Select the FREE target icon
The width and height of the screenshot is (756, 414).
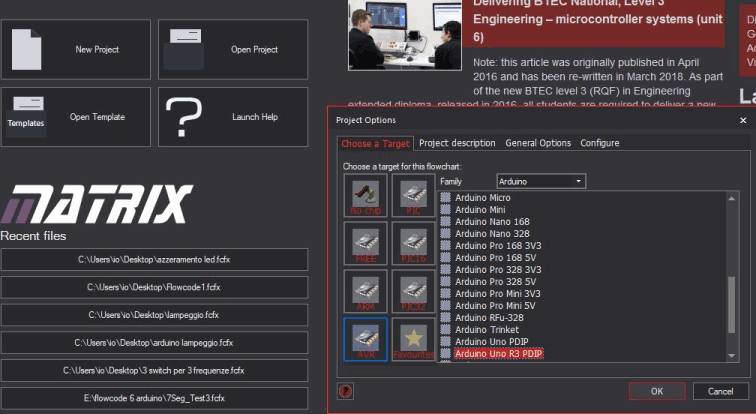[365, 243]
